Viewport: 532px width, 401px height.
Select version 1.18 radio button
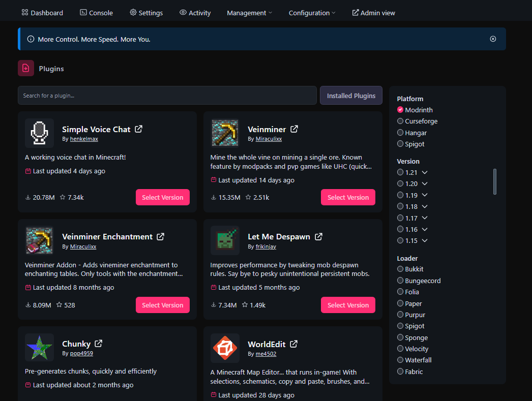pos(400,206)
